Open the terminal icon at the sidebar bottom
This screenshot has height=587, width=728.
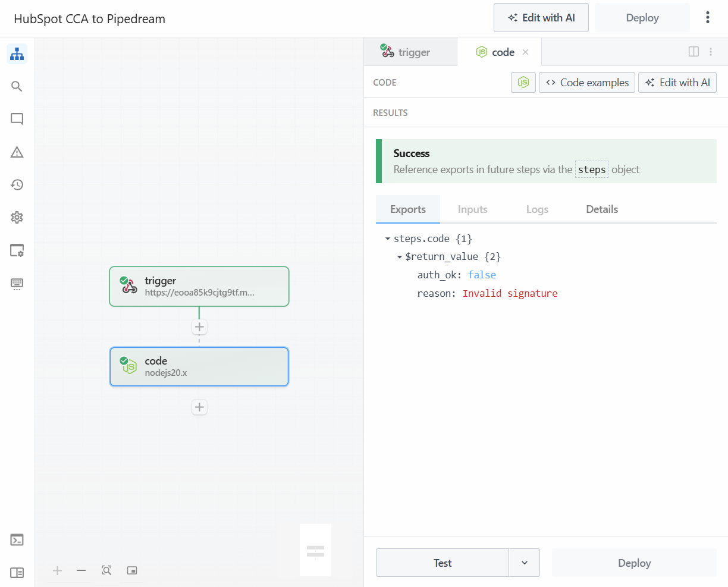(x=17, y=539)
